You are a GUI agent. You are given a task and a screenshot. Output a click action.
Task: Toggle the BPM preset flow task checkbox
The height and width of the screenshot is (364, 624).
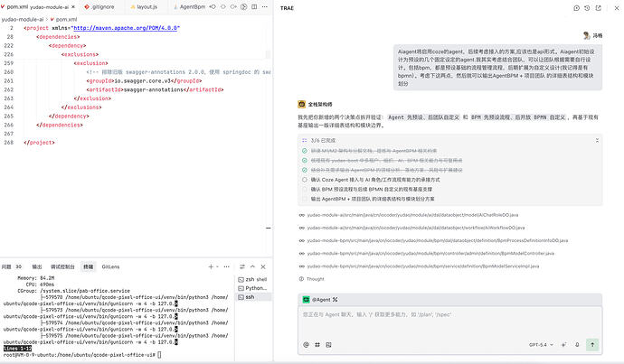[x=305, y=189]
